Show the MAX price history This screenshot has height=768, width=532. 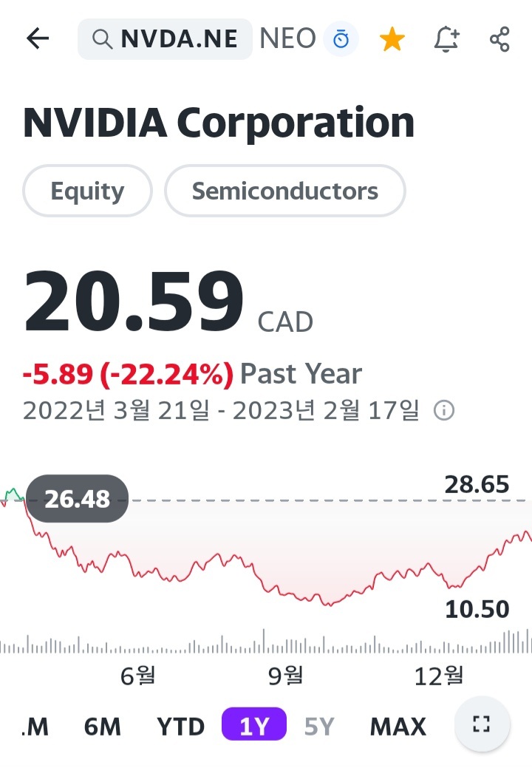click(x=398, y=726)
